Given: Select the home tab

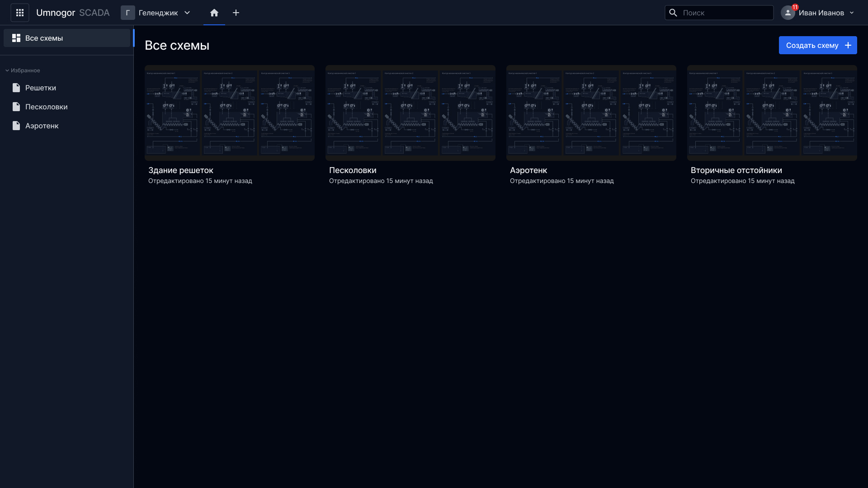Looking at the screenshot, I should pos(214,13).
